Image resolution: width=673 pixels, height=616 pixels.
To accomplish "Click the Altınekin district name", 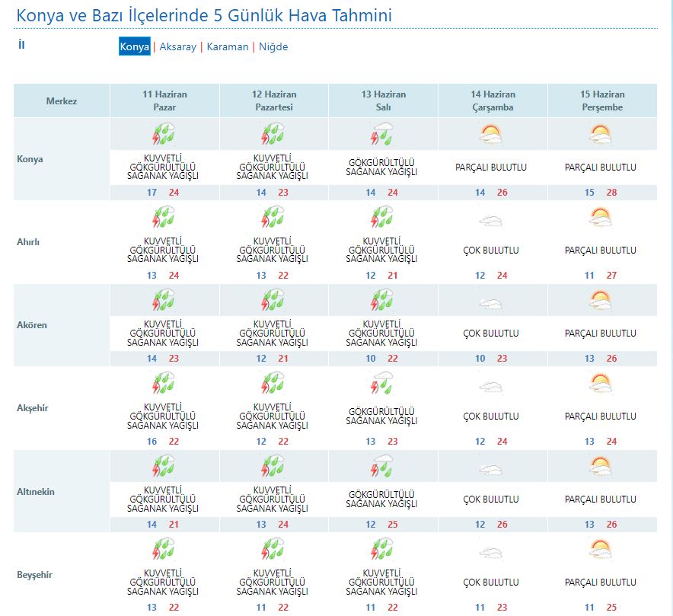I will [x=36, y=492].
